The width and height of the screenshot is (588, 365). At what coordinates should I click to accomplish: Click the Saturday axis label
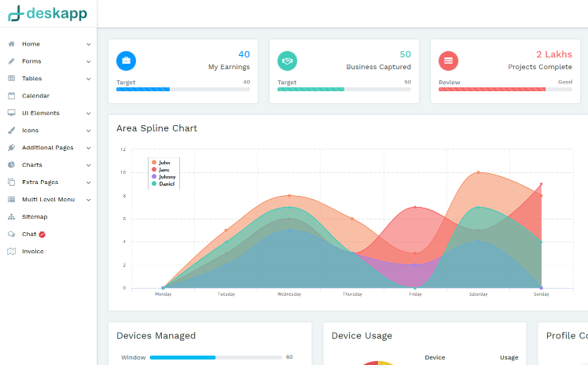[x=478, y=294]
